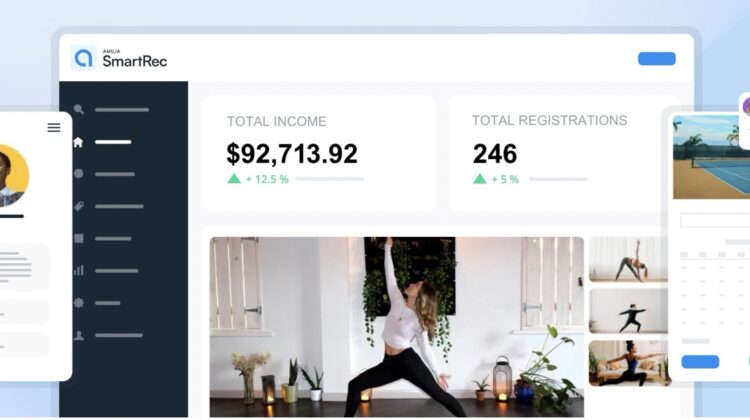
Task: Click the blue button on the right calendar card
Action: pyautogui.click(x=700, y=362)
